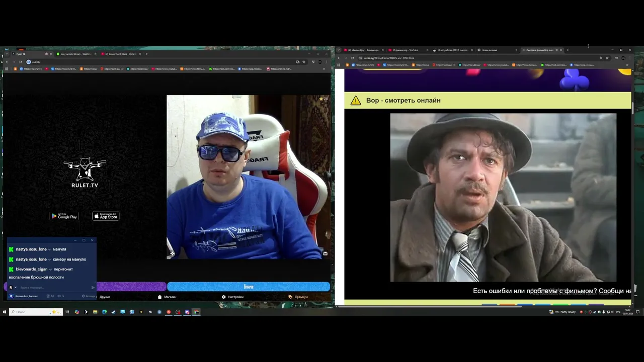
Task: Open dropdown beside nastya_sosu_lone 'мамуля' message
Action: coord(49,249)
